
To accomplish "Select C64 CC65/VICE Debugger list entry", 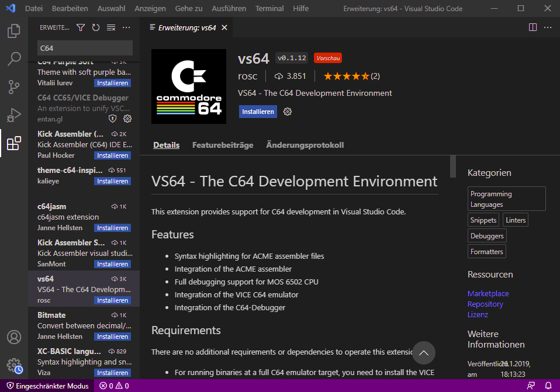I will 84,108.
